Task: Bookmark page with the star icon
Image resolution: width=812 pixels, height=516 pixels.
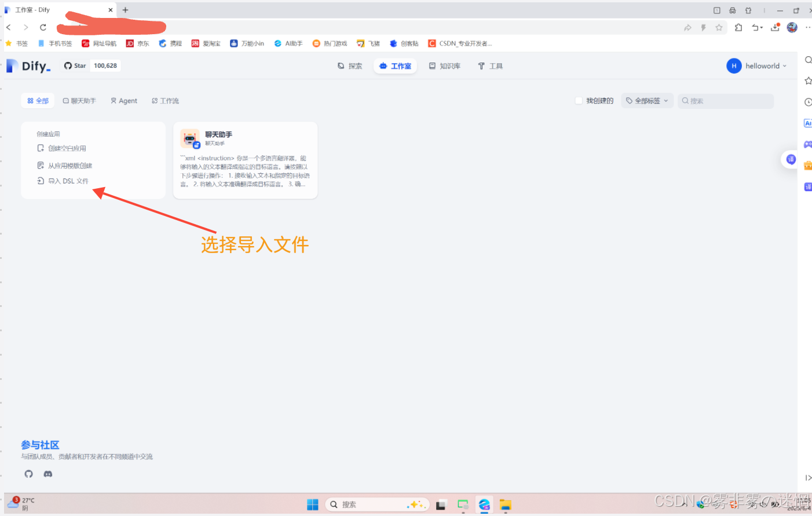Action: tap(719, 27)
